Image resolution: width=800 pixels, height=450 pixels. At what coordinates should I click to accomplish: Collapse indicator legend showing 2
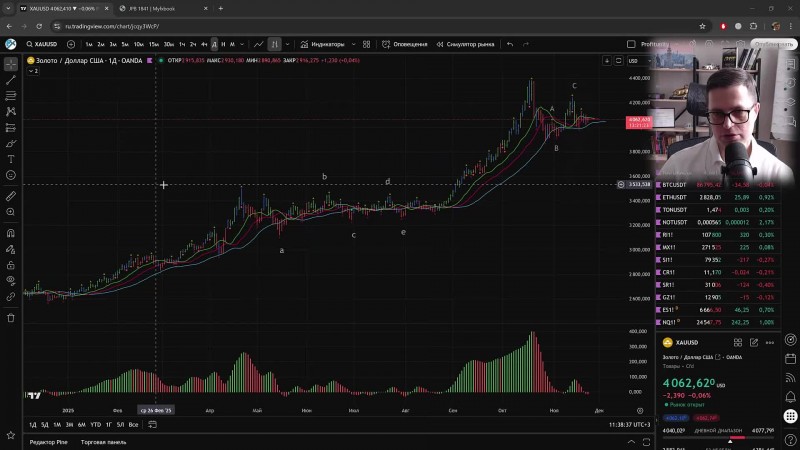pyautogui.click(x=33, y=71)
